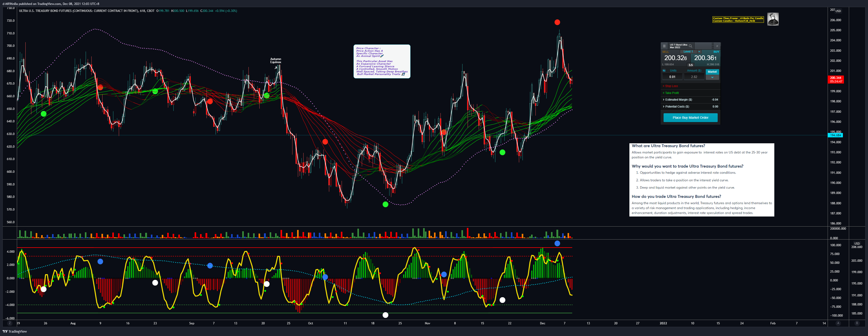The height and width of the screenshot is (336, 868).
Task: Close the US T-Bond Ultra order panel
Action: point(717,46)
